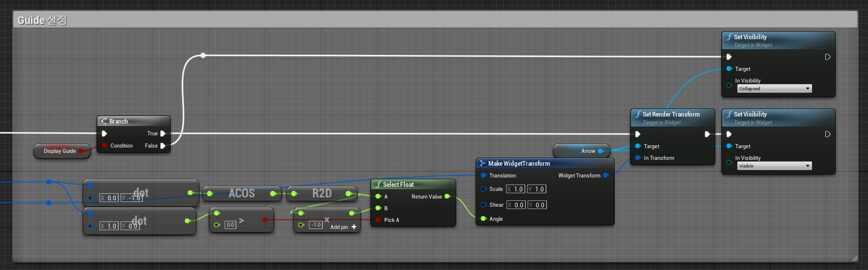
Task: Click the Branch node's False execution pin
Action: [x=163, y=146]
